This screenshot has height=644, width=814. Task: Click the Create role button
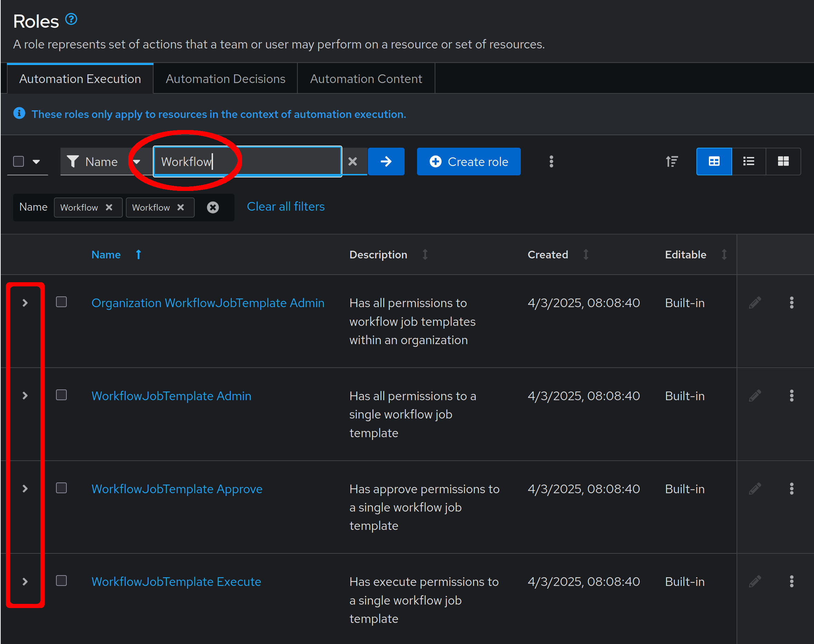click(468, 162)
